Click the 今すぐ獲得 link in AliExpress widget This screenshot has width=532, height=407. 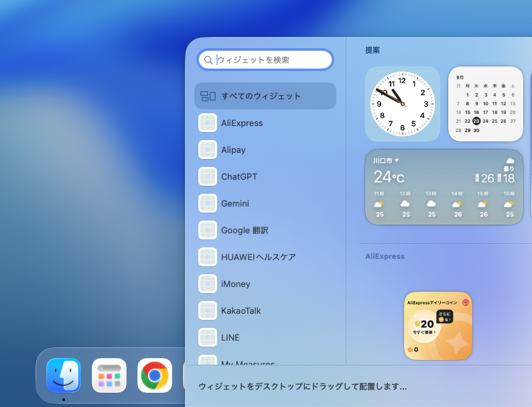pyautogui.click(x=424, y=333)
